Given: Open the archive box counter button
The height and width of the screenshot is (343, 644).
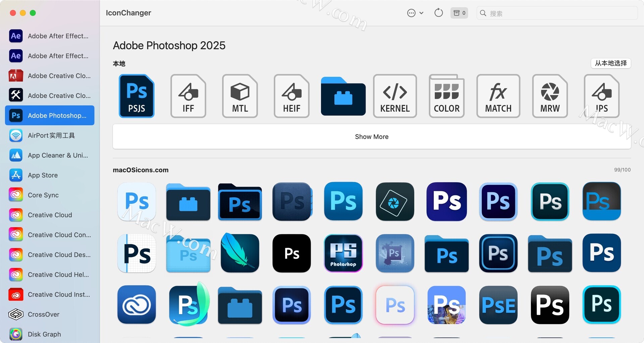Looking at the screenshot, I should [459, 13].
